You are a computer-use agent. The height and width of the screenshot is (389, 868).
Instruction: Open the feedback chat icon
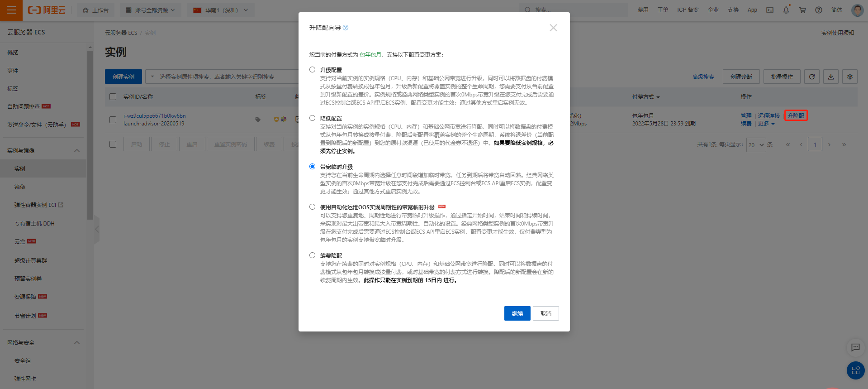point(855,347)
